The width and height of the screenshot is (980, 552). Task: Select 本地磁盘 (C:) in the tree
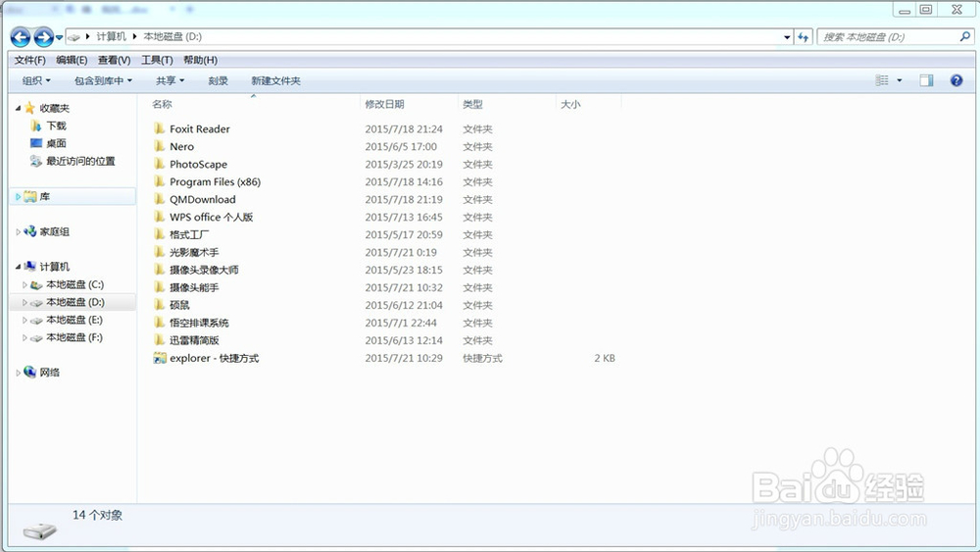(x=74, y=284)
